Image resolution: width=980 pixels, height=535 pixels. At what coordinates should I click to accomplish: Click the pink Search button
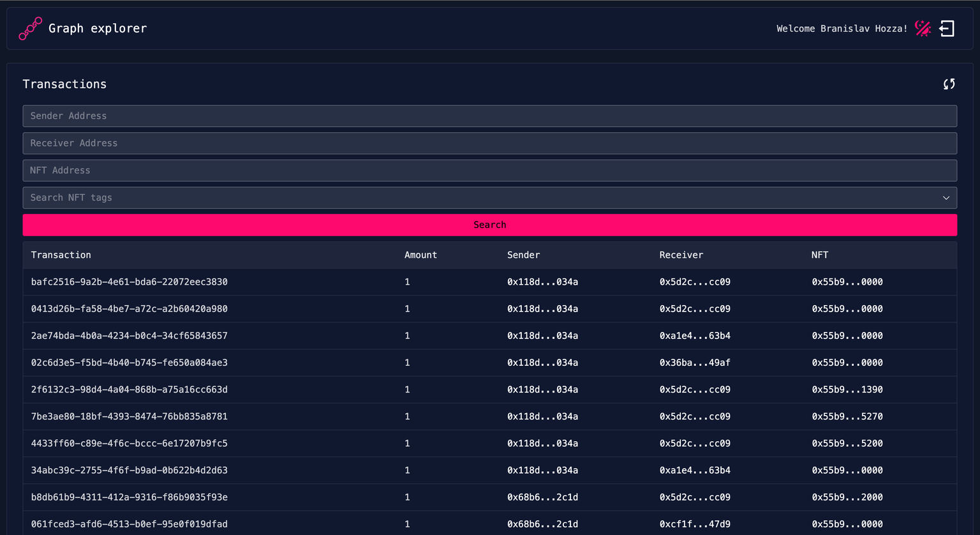click(x=489, y=225)
